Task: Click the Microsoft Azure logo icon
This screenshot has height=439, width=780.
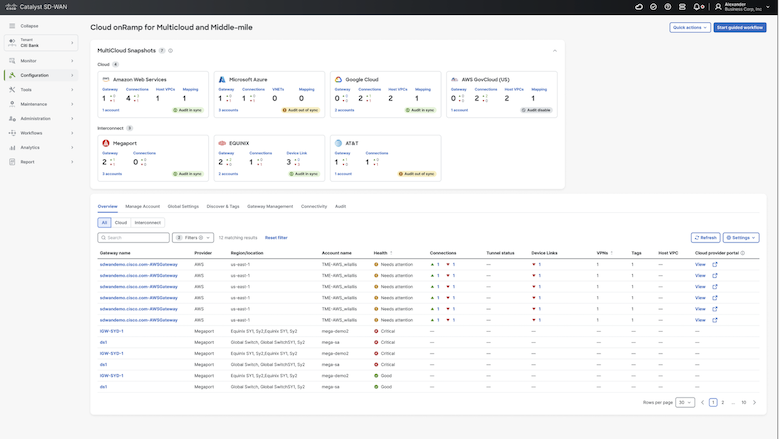Action: tap(222, 80)
